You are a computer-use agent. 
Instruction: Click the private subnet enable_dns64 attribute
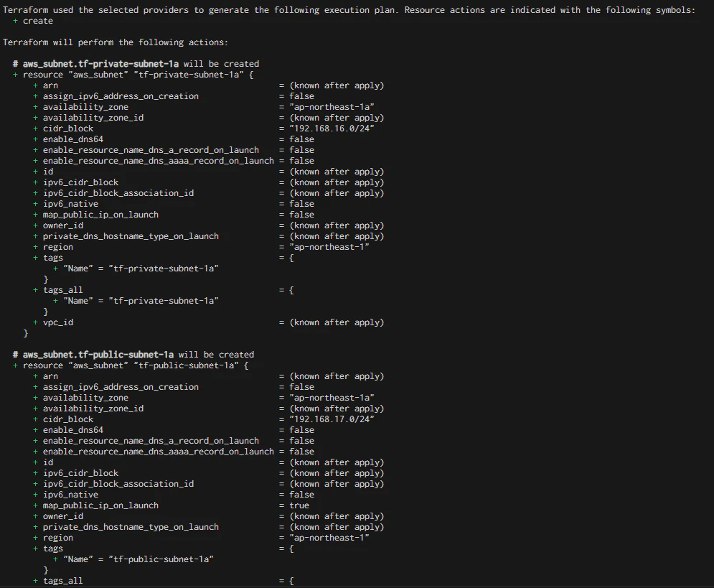(73, 139)
